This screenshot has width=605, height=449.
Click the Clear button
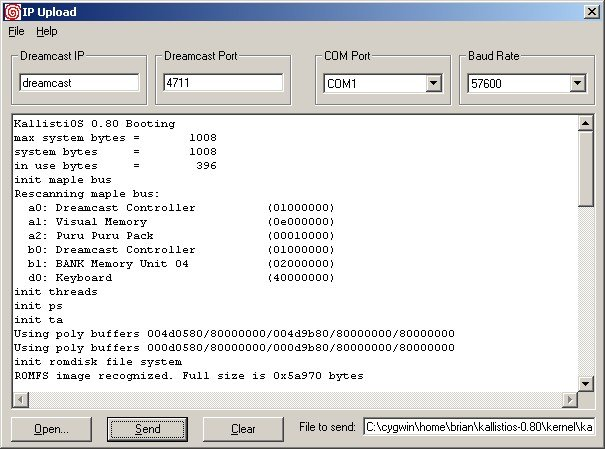(x=243, y=429)
